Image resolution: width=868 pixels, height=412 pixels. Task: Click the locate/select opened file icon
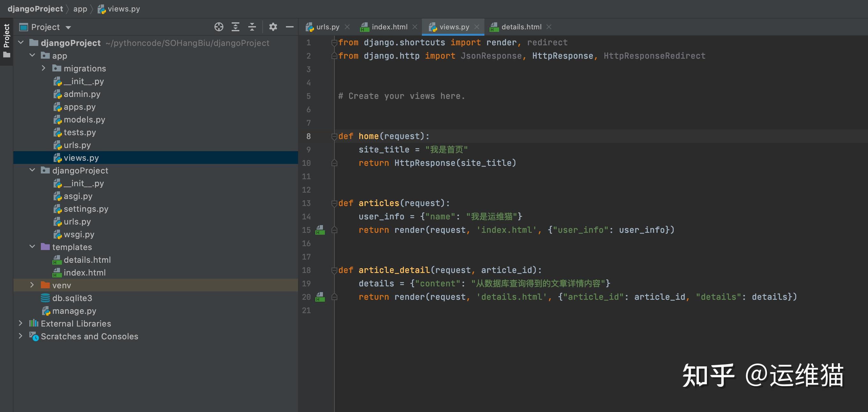(219, 27)
